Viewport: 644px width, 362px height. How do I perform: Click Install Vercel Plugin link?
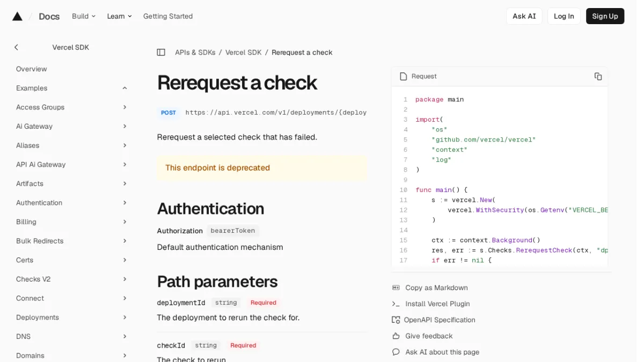[x=437, y=304]
